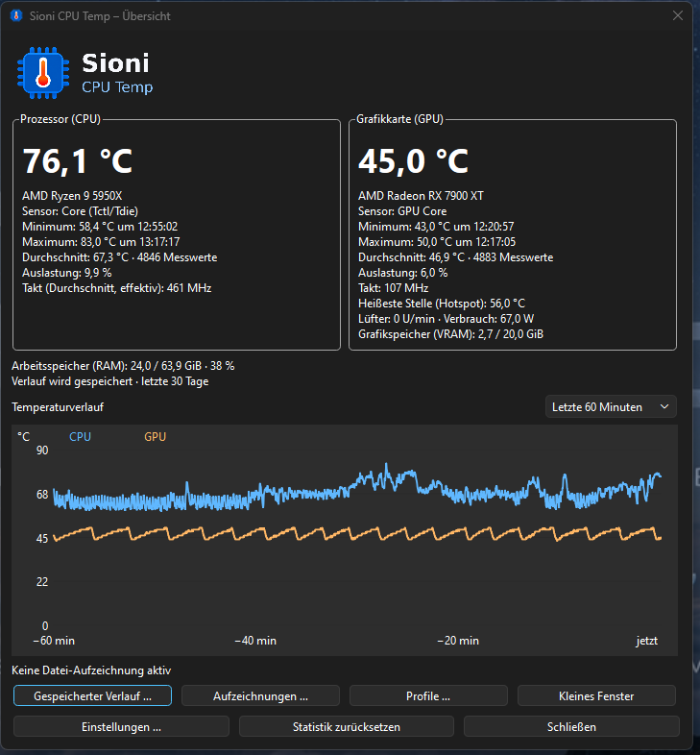Click the 'CPU Temp' subtitle text
This screenshot has height=755, width=700.
(x=117, y=87)
